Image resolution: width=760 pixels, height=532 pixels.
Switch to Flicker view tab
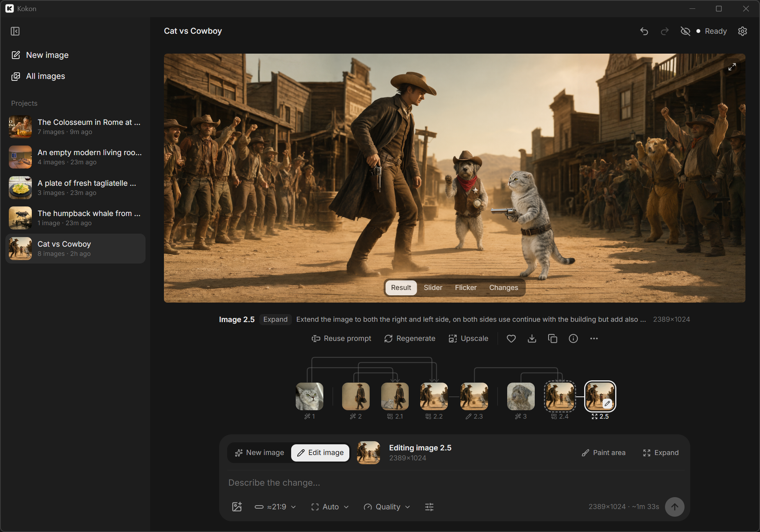click(465, 288)
